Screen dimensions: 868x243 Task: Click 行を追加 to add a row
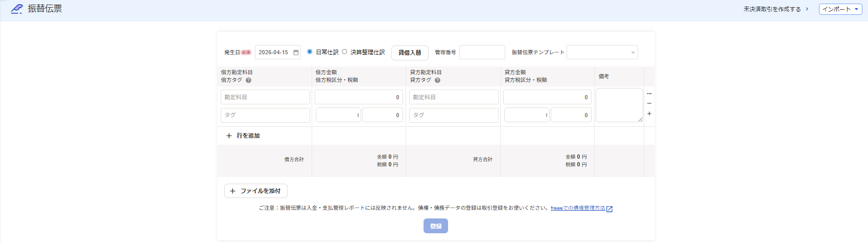tap(243, 136)
